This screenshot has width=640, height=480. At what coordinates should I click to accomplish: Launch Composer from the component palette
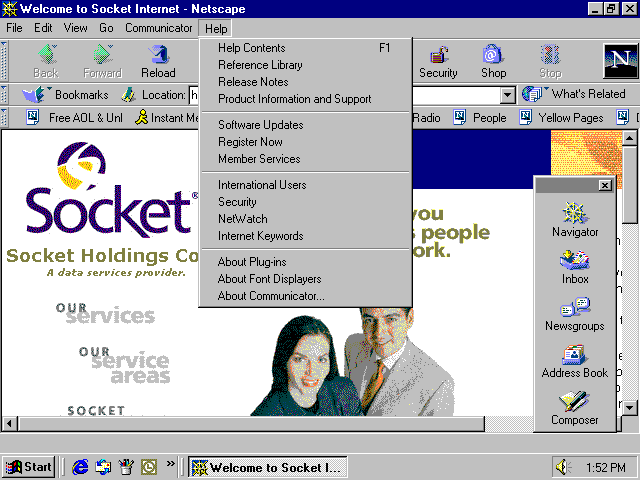(x=575, y=408)
